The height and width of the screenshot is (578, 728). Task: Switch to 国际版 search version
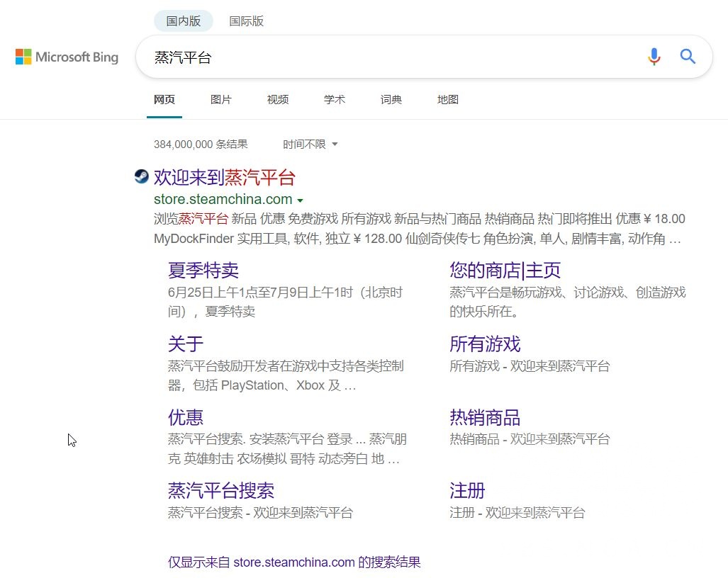(246, 21)
